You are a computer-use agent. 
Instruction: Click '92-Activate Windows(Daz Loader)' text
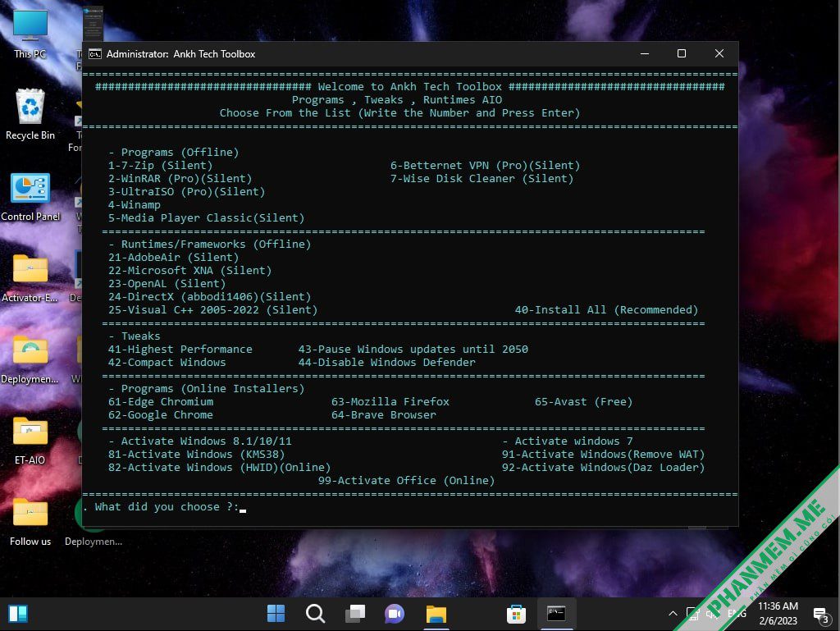603,467
